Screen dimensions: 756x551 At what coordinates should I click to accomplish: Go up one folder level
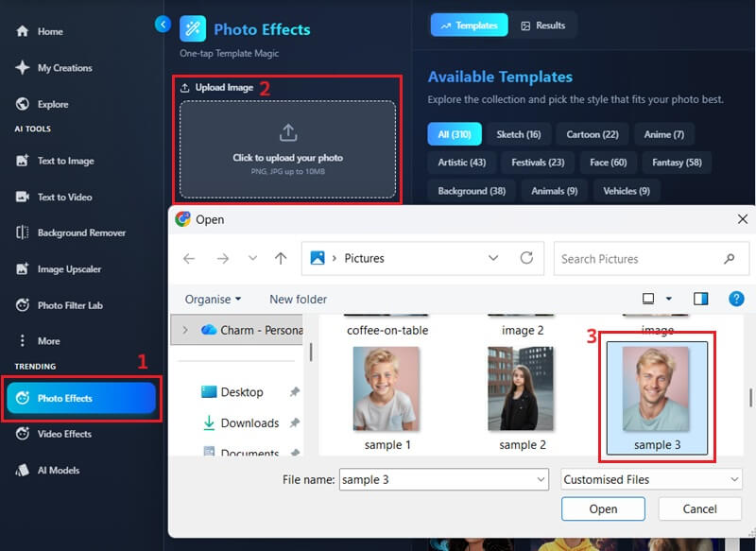pyautogui.click(x=281, y=258)
